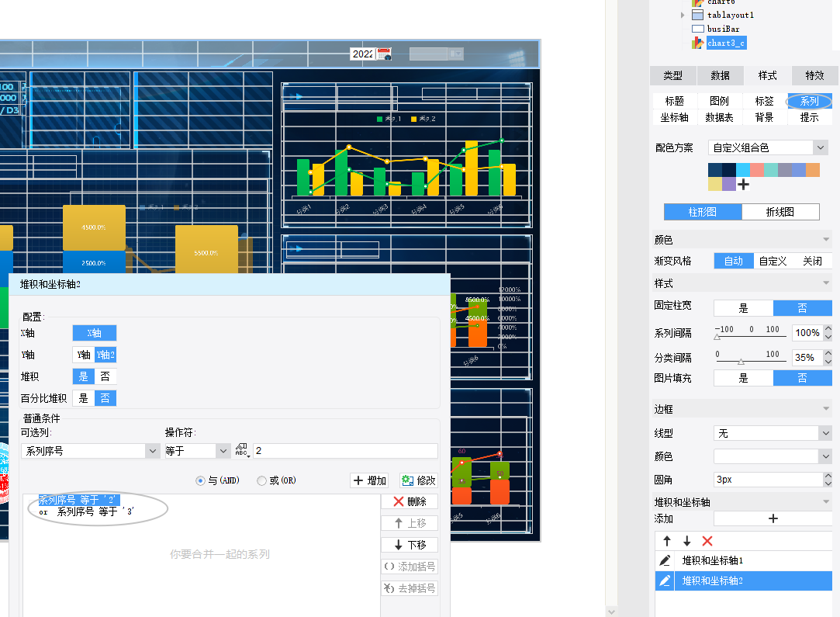Image resolution: width=840 pixels, height=617 pixels.
Task: Click the chart3_c chart icon in the tree
Action: point(697,43)
